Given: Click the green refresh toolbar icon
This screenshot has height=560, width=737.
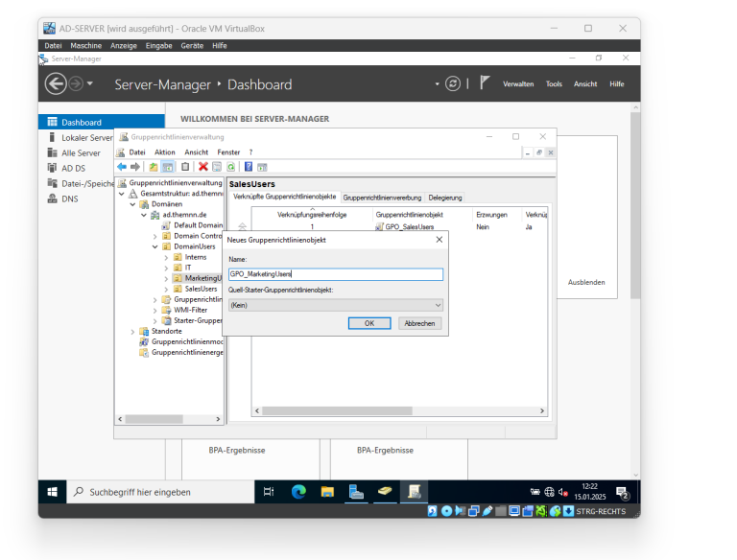Looking at the screenshot, I should tap(230, 167).
